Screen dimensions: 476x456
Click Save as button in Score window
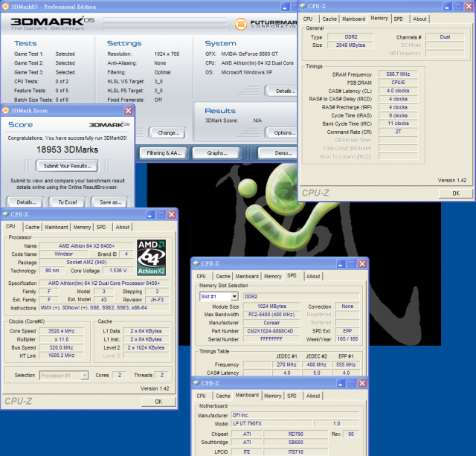click(x=110, y=202)
